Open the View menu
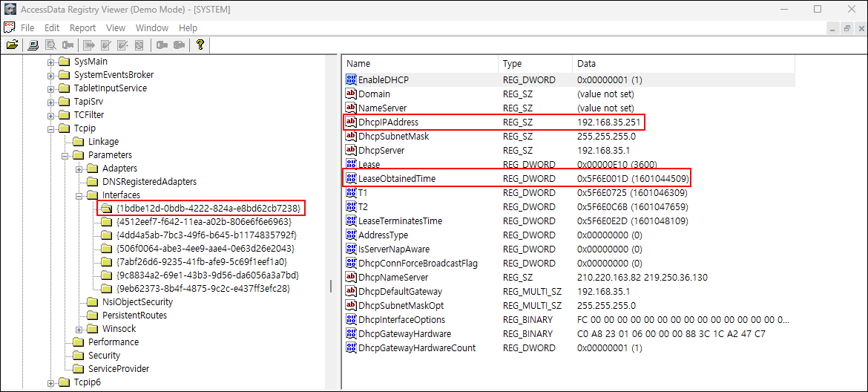Viewport: 868px width, 392px height. point(116,27)
